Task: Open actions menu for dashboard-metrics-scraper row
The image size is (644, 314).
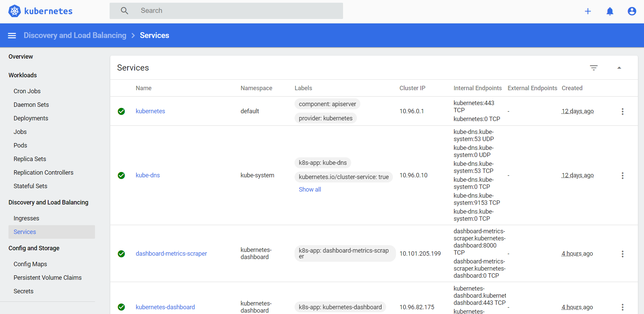Action: point(622,254)
